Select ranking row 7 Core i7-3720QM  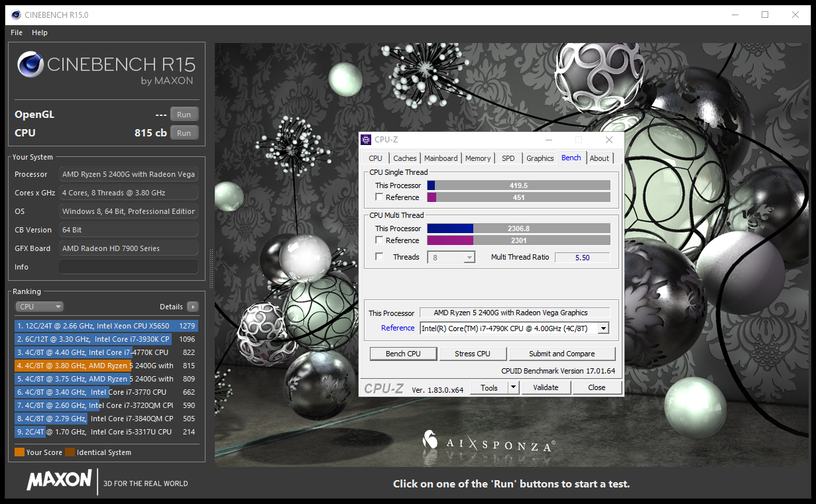click(x=106, y=405)
